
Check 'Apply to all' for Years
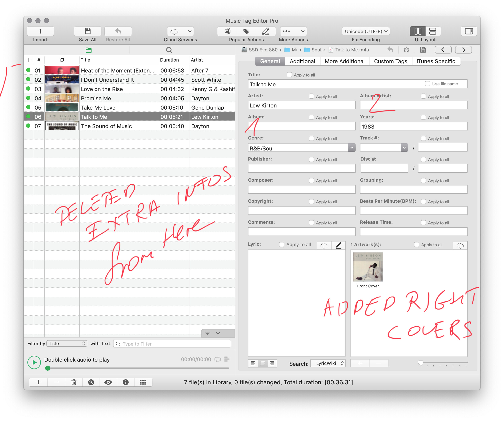[x=423, y=117]
